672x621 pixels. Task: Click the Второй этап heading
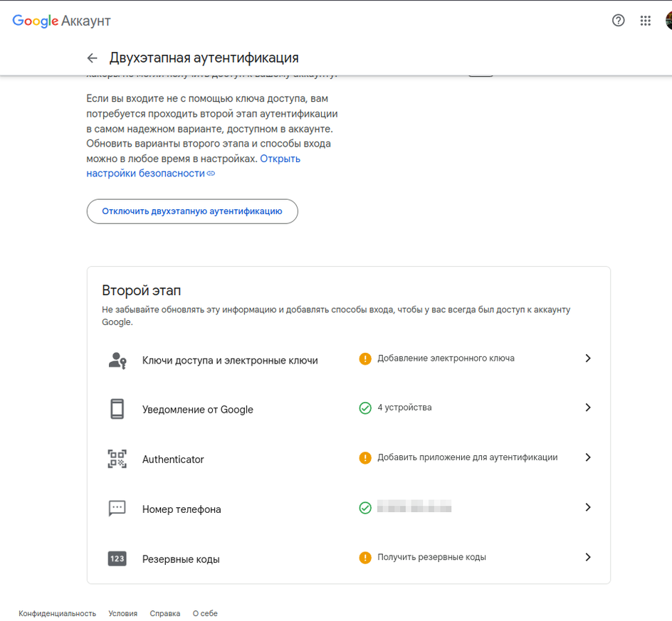click(x=142, y=290)
